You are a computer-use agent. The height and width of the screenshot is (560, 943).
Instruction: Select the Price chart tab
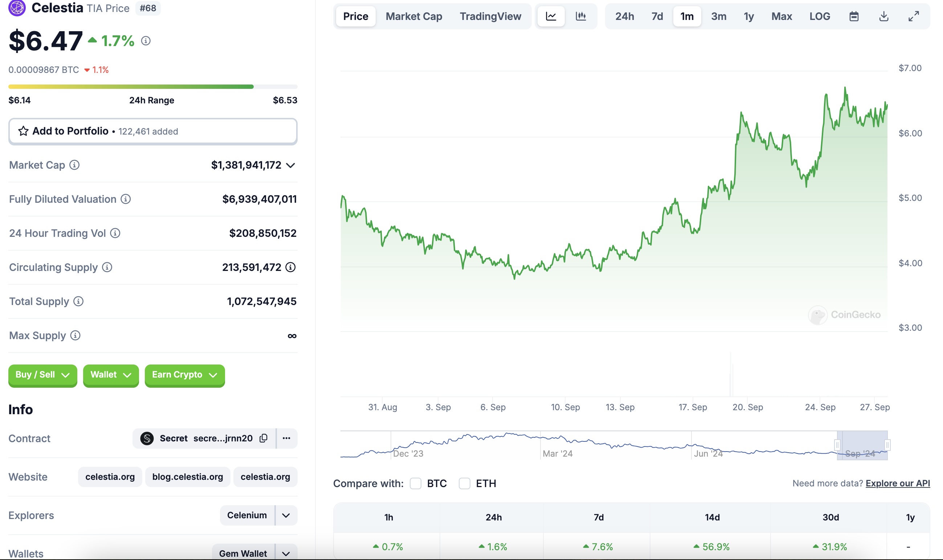356,16
